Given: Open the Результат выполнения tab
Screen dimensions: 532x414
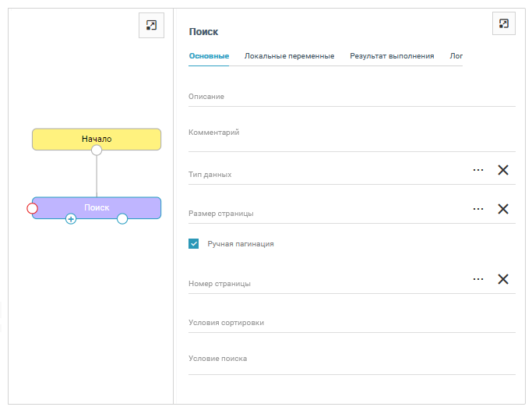Looking at the screenshot, I should pos(392,56).
